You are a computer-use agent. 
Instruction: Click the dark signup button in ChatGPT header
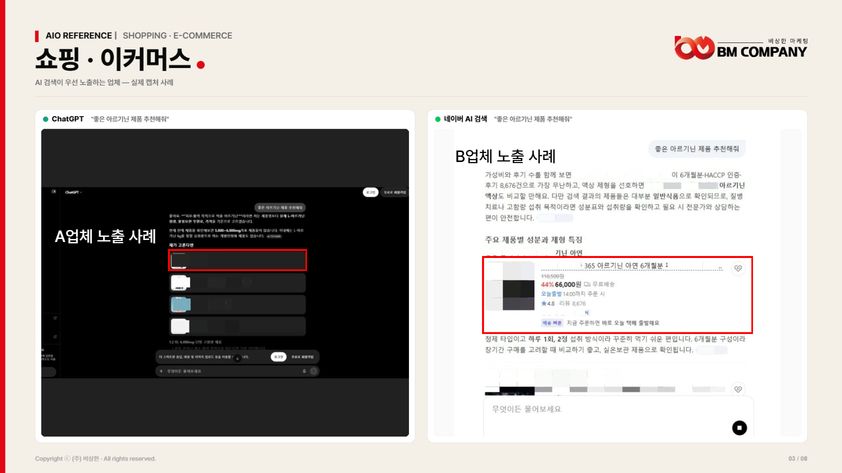click(395, 192)
